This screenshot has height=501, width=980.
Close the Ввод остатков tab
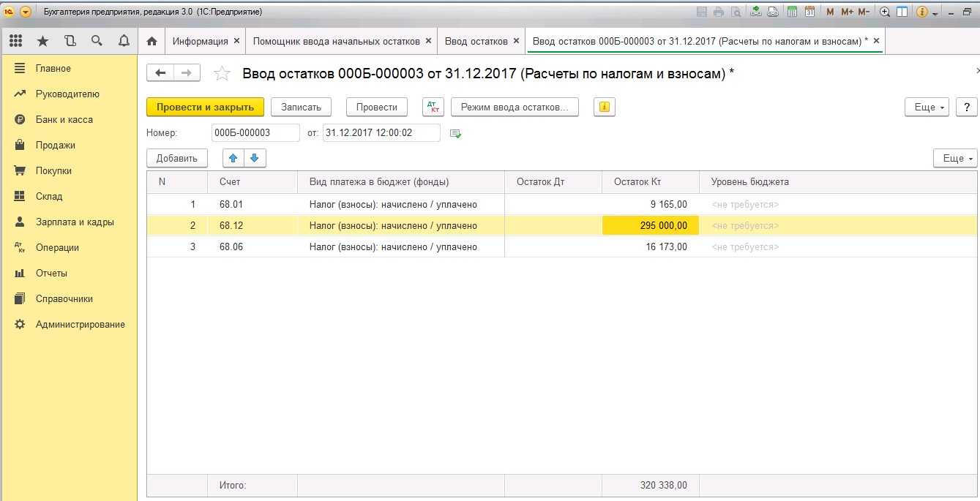516,41
